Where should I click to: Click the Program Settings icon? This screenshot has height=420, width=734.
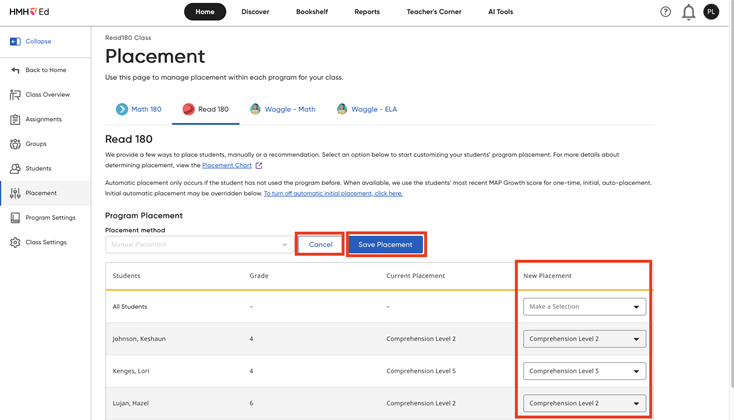[15, 218]
